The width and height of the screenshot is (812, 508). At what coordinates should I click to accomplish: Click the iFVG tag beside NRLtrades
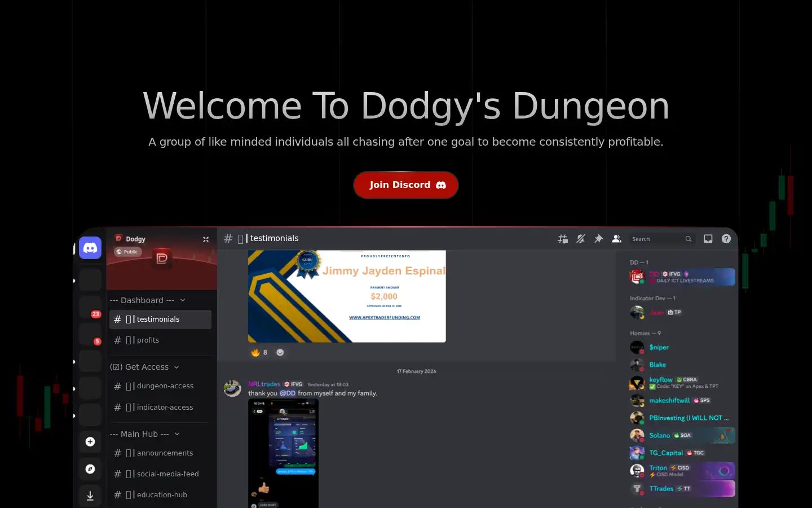point(293,384)
